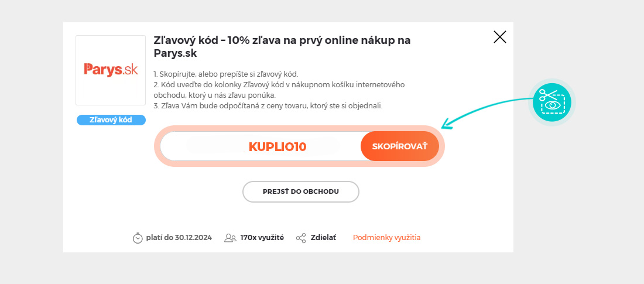Click instruction step 3 about discount deduction
This screenshot has width=644, height=284.
(x=268, y=105)
